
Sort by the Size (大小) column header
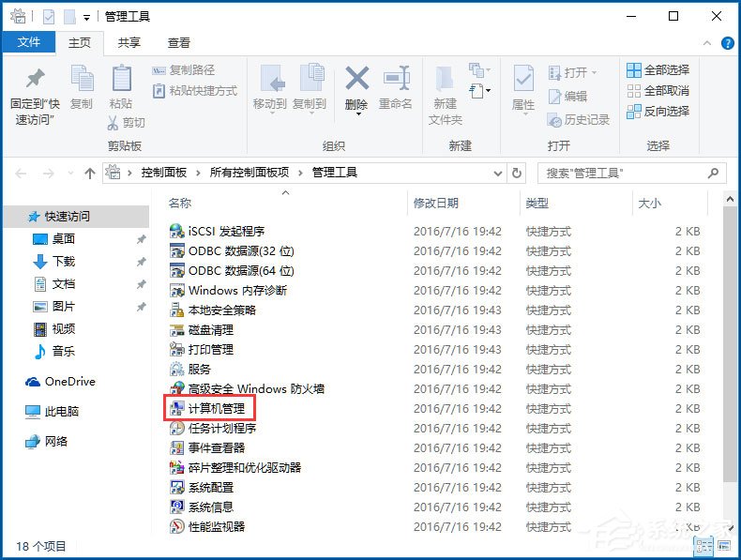(670, 204)
